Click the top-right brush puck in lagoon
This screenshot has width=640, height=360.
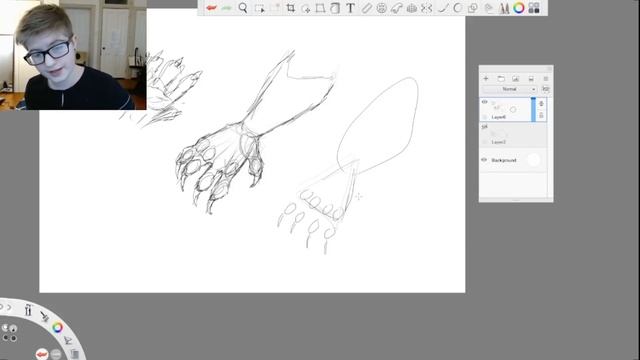(13, 328)
